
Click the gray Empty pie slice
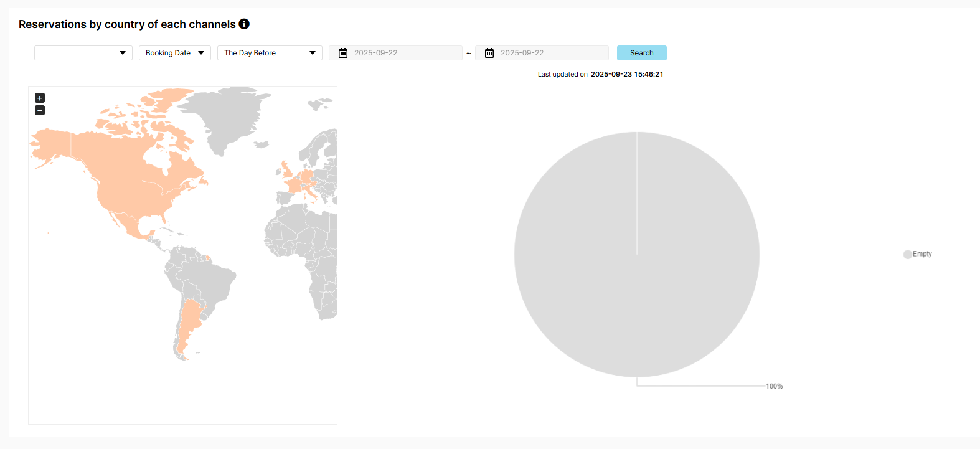tap(637, 254)
